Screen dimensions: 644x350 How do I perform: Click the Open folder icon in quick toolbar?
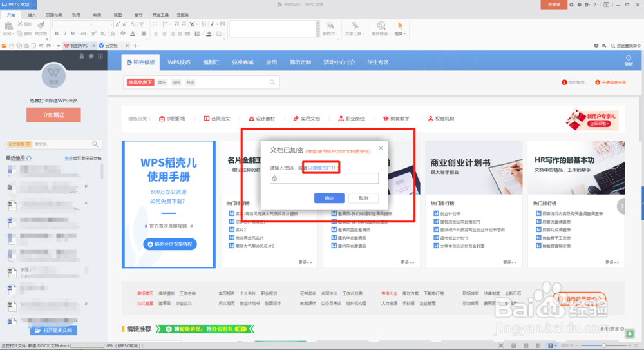pos(4,46)
